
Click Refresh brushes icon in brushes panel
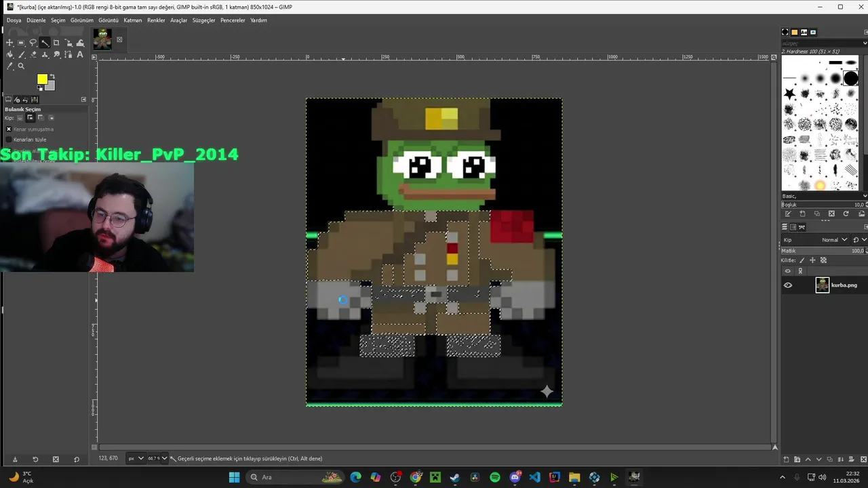(846, 213)
